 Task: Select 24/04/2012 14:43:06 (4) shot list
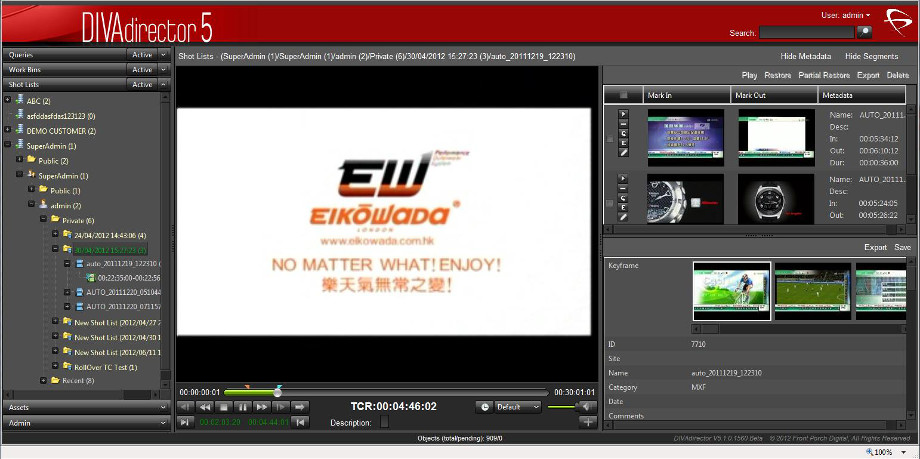point(110,234)
